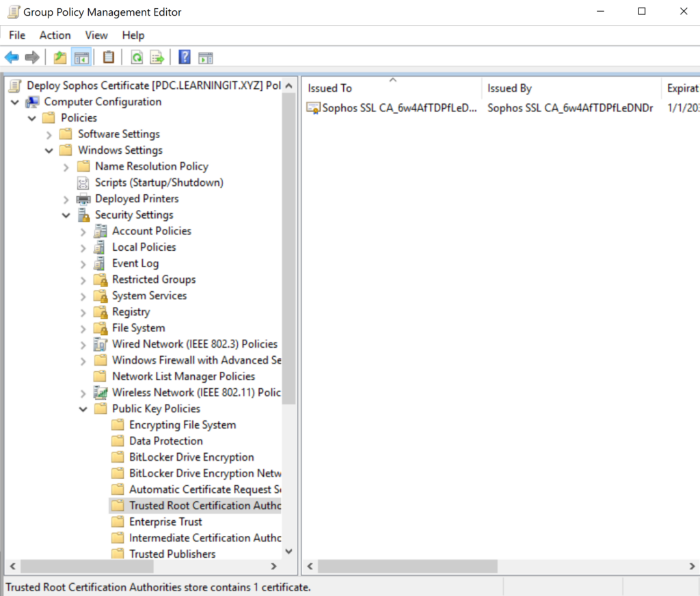Maximize the Group Policy Management Editor window
Screen dimensions: 700x596
[x=641, y=12]
